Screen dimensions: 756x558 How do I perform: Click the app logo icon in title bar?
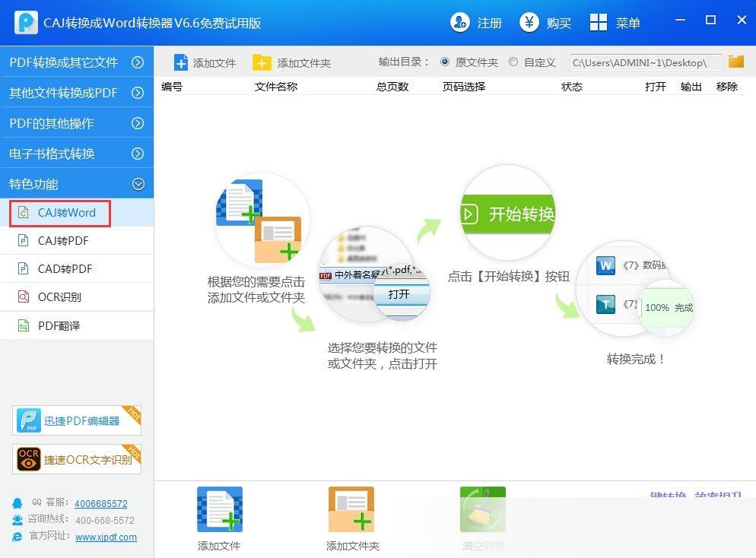tap(26, 22)
